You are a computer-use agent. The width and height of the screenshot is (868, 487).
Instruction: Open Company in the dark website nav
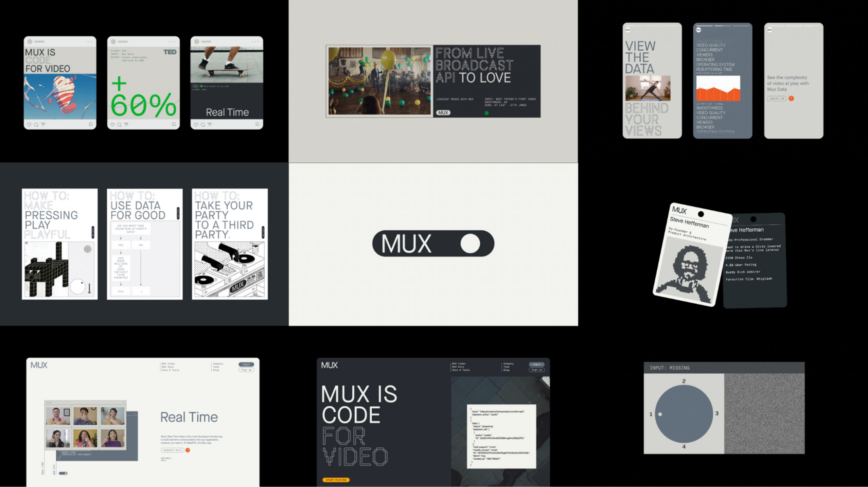coord(508,364)
